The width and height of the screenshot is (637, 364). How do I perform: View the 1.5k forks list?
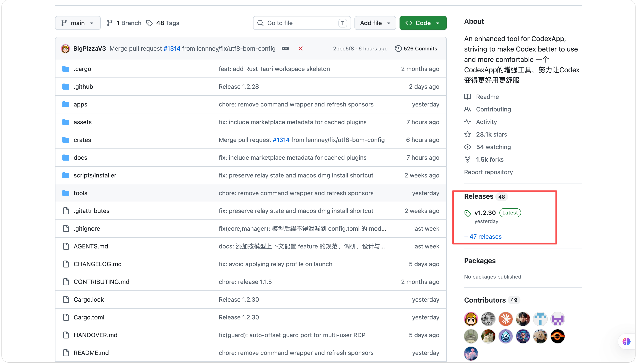490,159
